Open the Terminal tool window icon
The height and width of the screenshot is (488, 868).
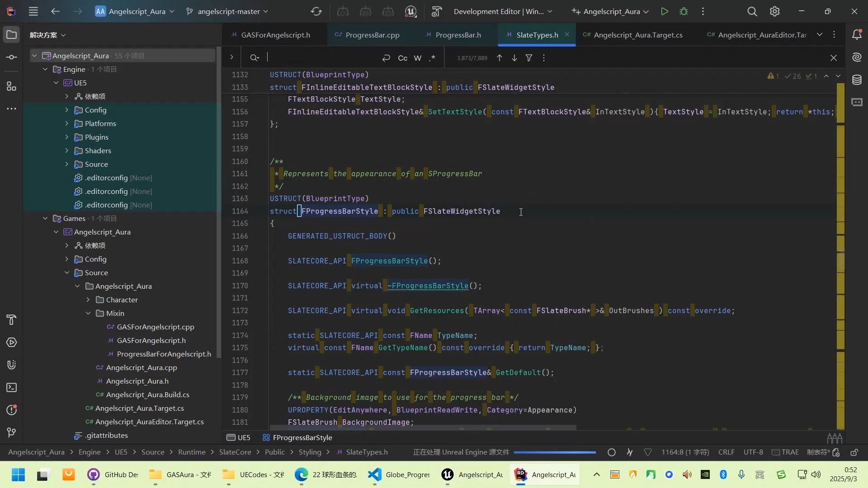click(11, 387)
